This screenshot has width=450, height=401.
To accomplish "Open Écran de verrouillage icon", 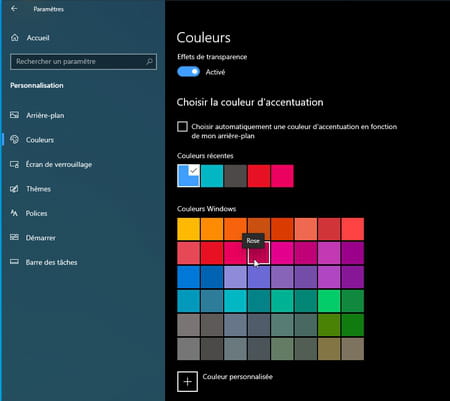I will pyautogui.click(x=14, y=164).
